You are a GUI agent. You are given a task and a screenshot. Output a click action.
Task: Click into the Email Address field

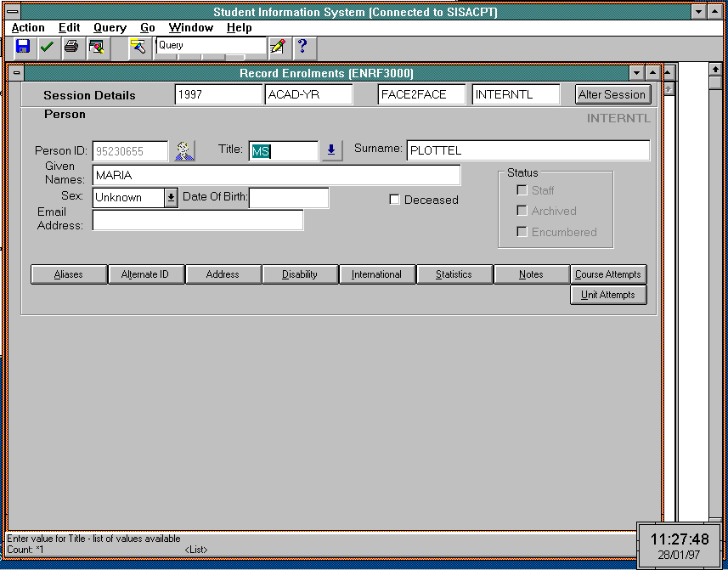tap(197, 220)
